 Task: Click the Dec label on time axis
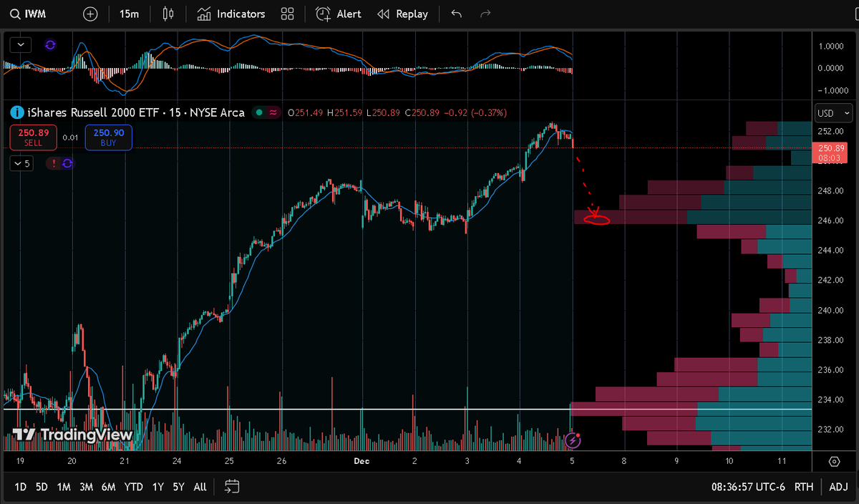pos(361,462)
